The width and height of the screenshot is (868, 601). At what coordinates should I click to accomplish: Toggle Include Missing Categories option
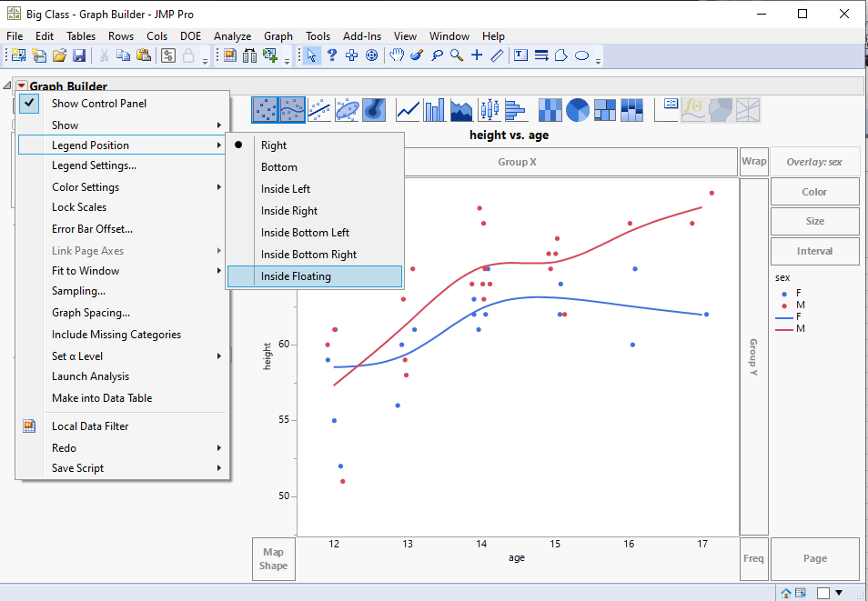124,335
